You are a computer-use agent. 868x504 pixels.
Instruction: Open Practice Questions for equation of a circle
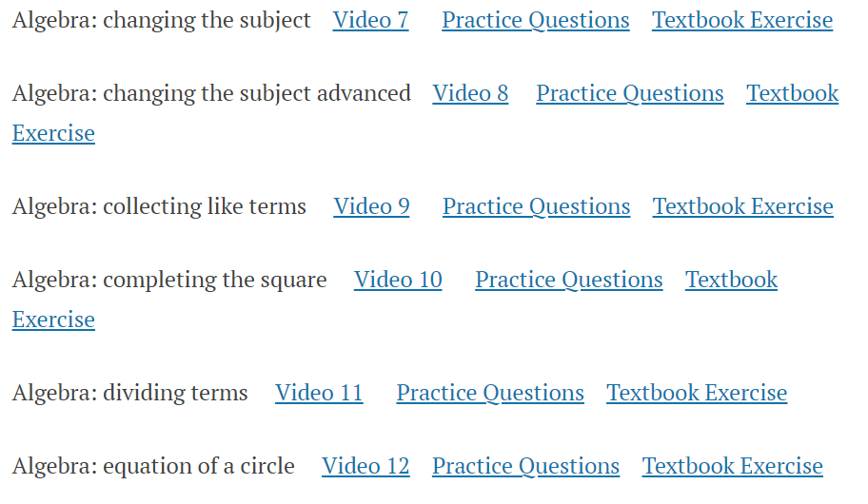click(525, 466)
